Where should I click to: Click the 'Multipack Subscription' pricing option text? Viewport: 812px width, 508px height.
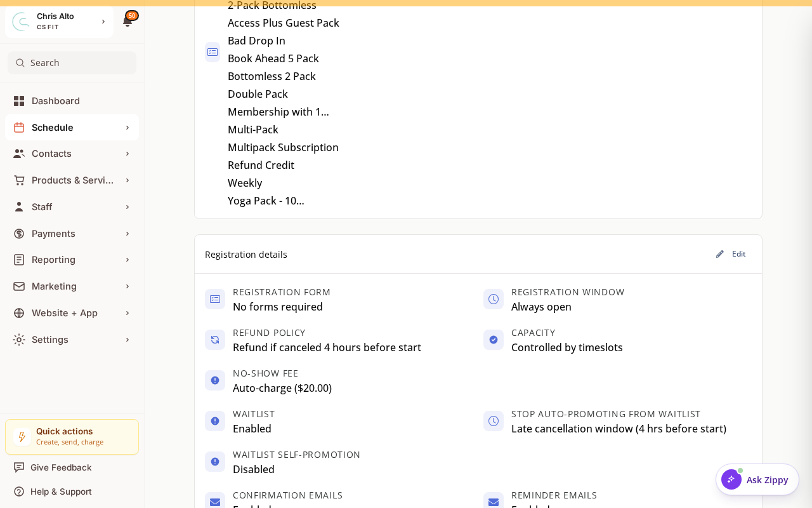coord(283,147)
